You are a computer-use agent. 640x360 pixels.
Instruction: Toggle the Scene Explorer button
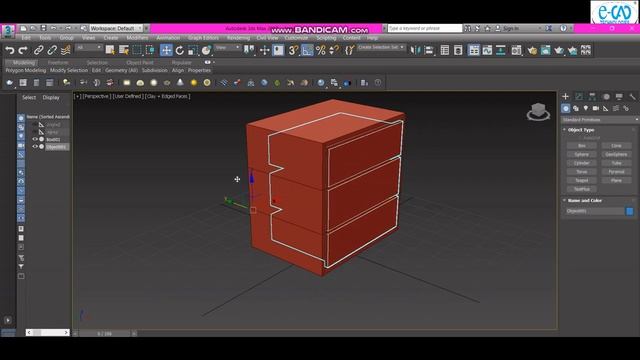click(x=444, y=50)
